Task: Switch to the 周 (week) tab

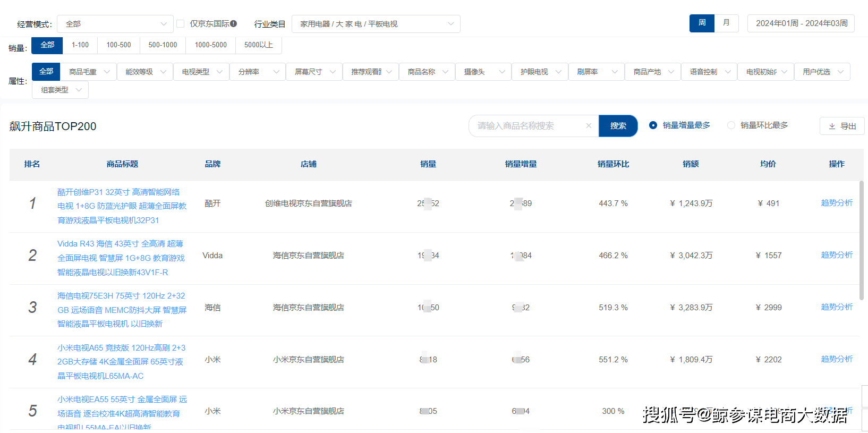Action: tap(702, 23)
